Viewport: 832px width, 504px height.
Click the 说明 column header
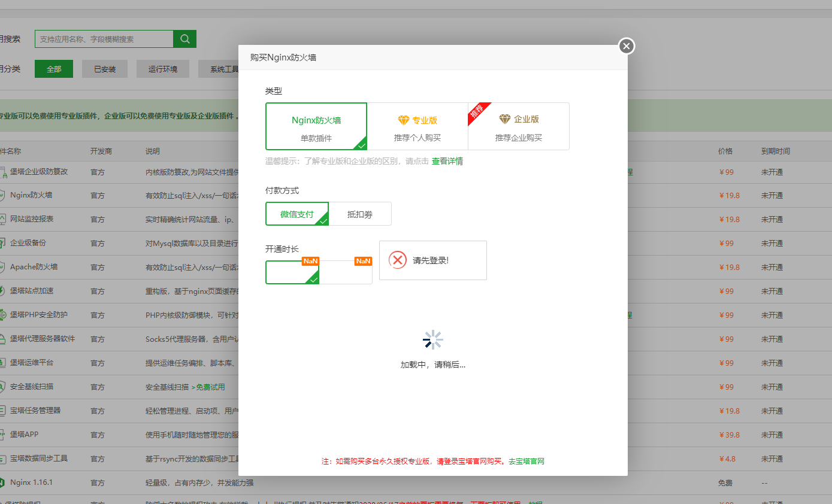(153, 151)
